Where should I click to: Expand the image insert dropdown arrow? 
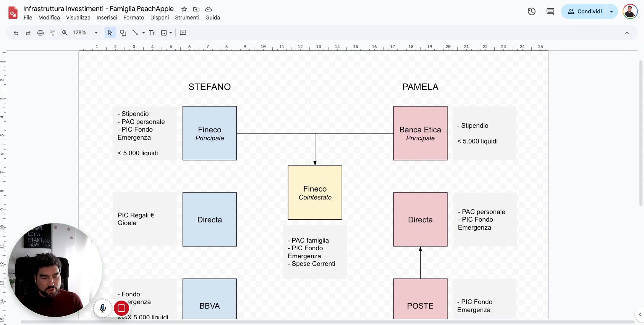pyautogui.click(x=171, y=33)
